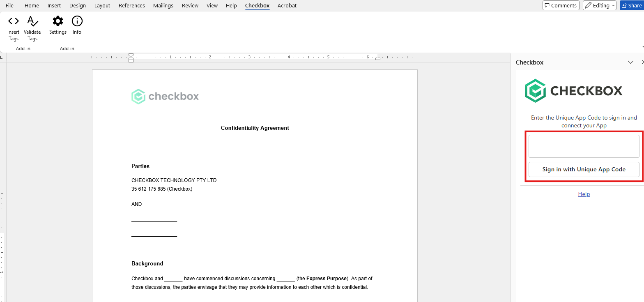Viewport: 644px width, 302px height.
Task: Click the "Background" heading
Action: [147, 264]
